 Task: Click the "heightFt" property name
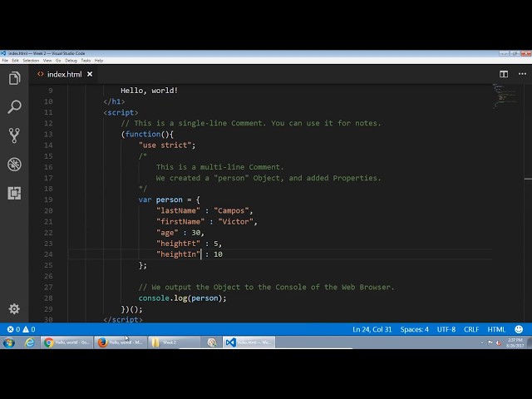(x=178, y=244)
